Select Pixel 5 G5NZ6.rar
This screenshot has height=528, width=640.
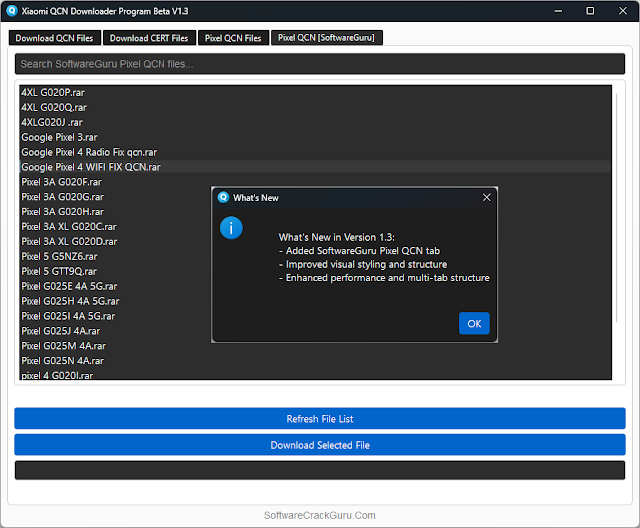pos(315,257)
